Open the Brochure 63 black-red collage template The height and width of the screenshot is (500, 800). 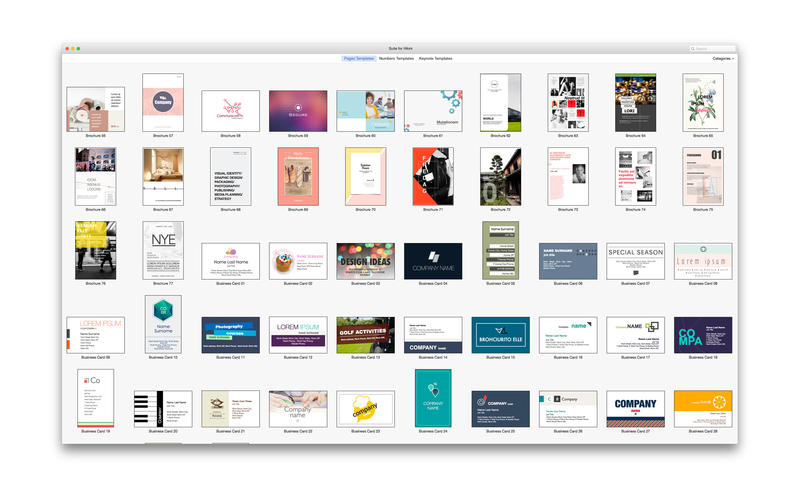coord(568,103)
